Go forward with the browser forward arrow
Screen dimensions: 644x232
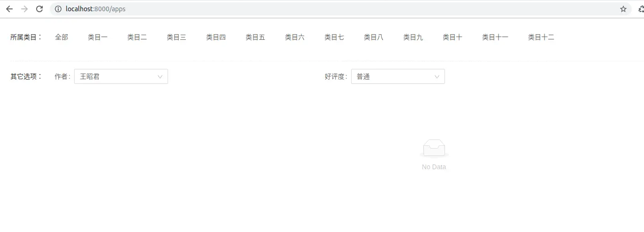point(24,9)
